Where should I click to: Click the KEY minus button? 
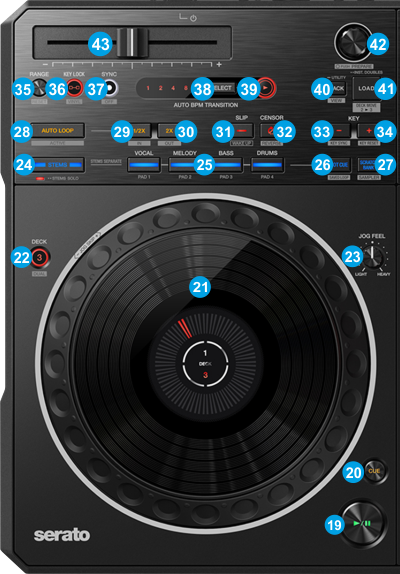click(x=339, y=131)
